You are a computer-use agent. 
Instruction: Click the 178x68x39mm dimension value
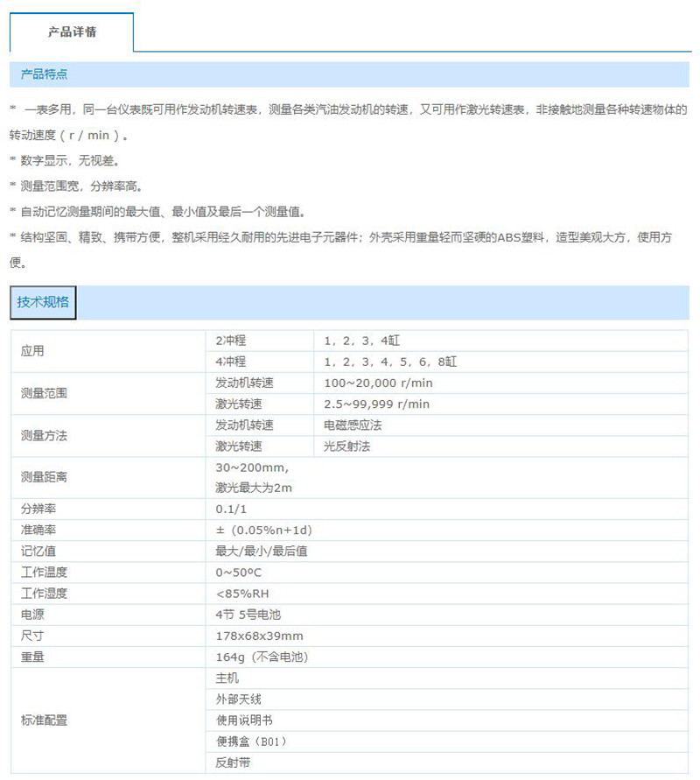click(259, 636)
